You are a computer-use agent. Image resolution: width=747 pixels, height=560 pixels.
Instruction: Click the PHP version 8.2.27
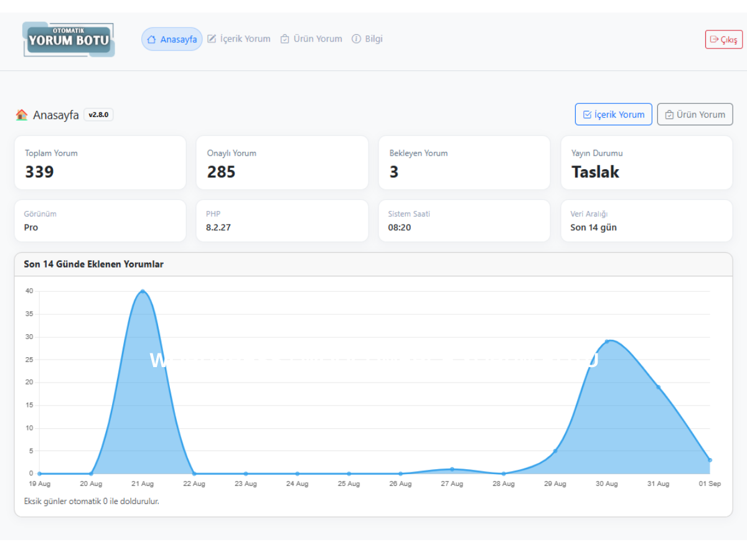tap(218, 227)
